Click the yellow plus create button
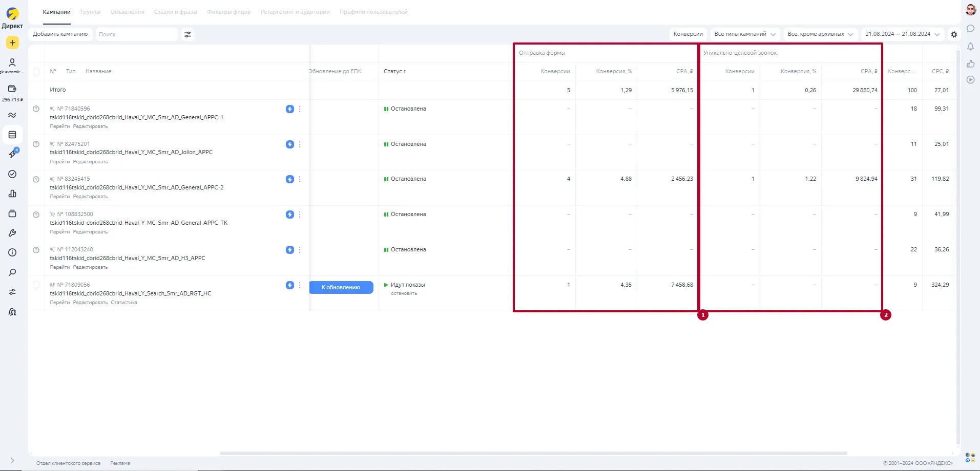This screenshot has width=980, height=471. coord(12,43)
